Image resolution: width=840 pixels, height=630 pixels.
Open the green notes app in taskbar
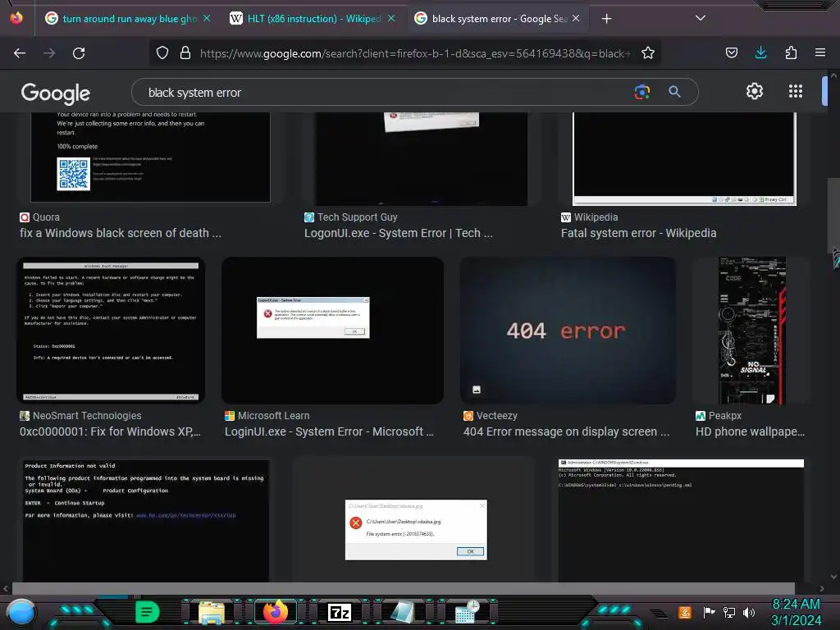click(148, 612)
